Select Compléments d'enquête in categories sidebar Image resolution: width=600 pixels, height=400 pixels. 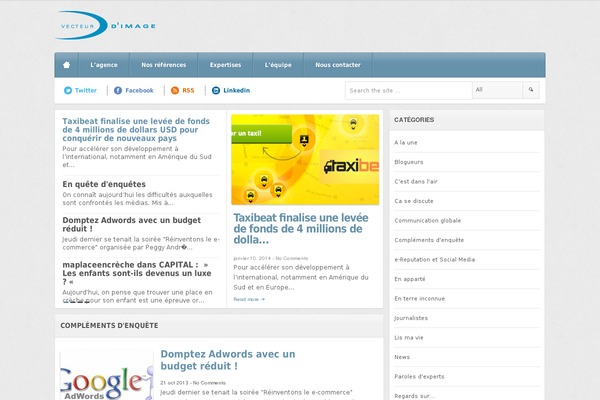(429, 240)
